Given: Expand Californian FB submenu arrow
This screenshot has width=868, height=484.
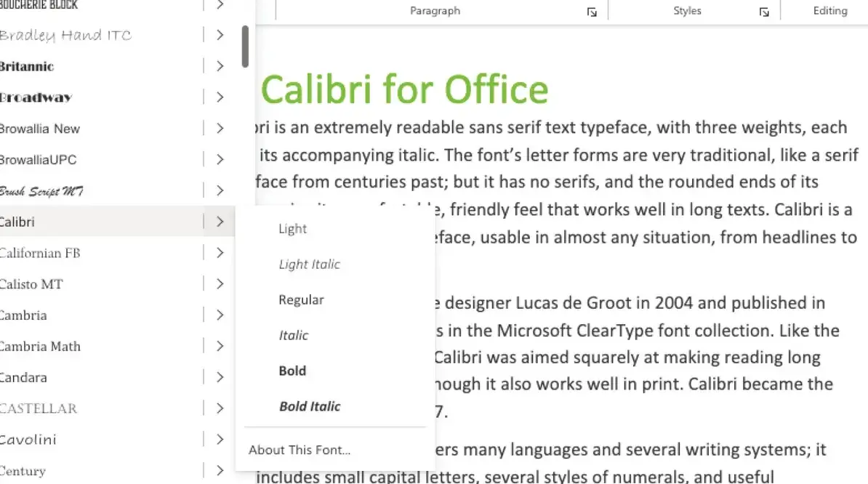Looking at the screenshot, I should click(x=220, y=253).
